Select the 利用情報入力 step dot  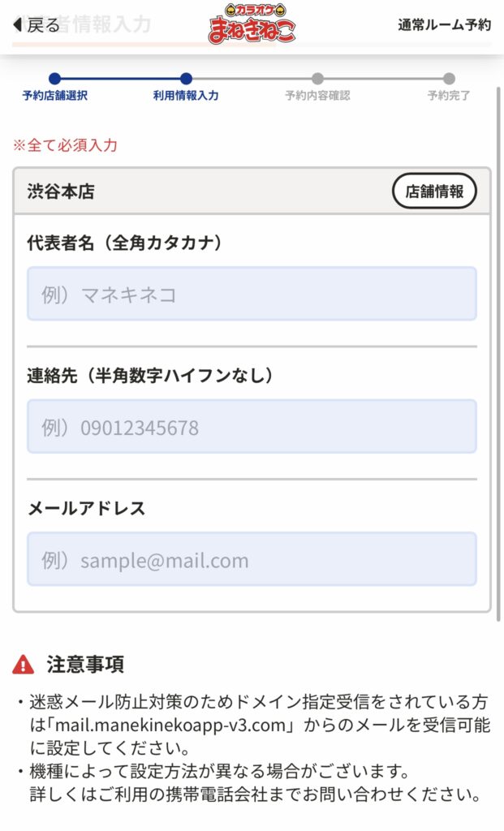pos(186,79)
